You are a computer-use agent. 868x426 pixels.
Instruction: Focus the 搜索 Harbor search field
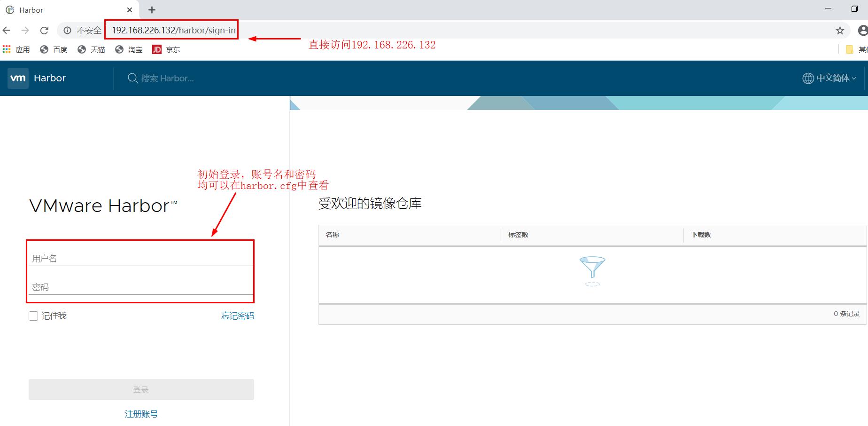tap(168, 78)
